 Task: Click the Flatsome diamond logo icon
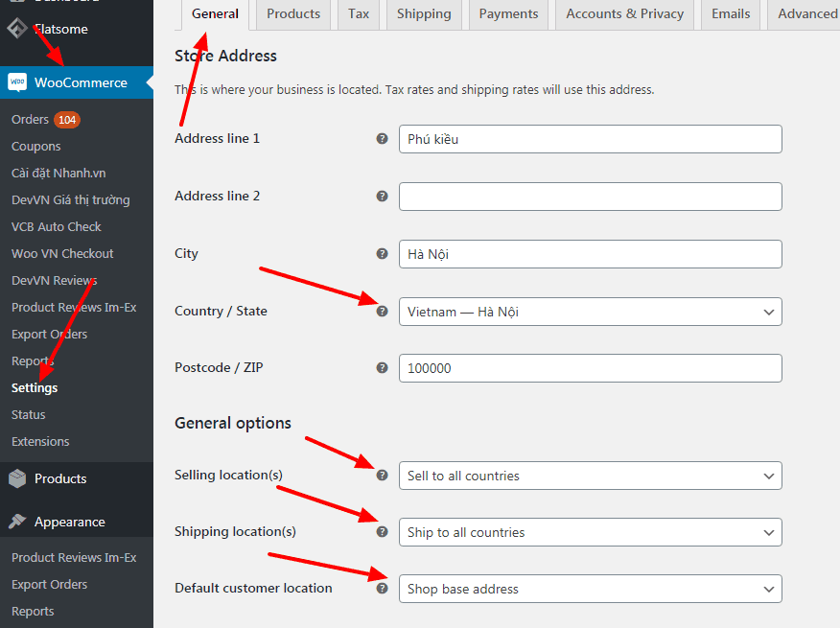(x=16, y=29)
